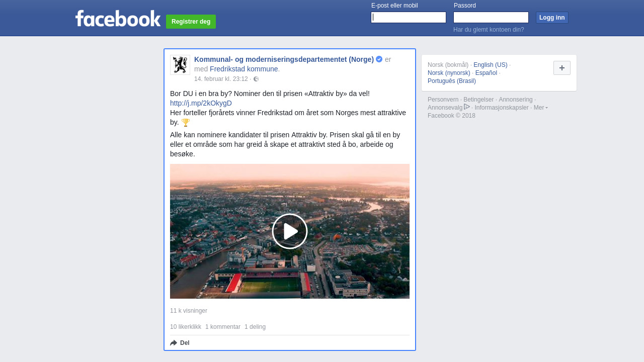Image resolution: width=644 pixels, height=362 pixels.
Task: Open the j.mp/2kOkygD link
Action: [201, 103]
